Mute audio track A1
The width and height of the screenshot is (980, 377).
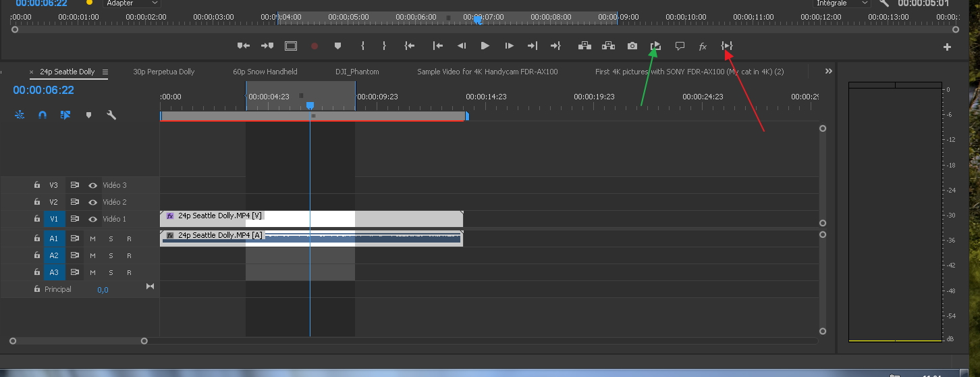(x=93, y=238)
